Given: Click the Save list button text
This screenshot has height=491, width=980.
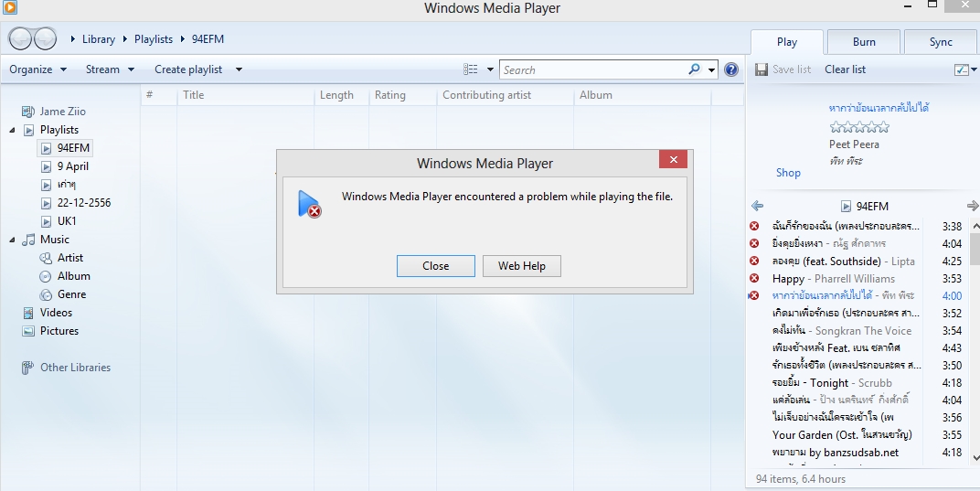Looking at the screenshot, I should click(792, 69).
